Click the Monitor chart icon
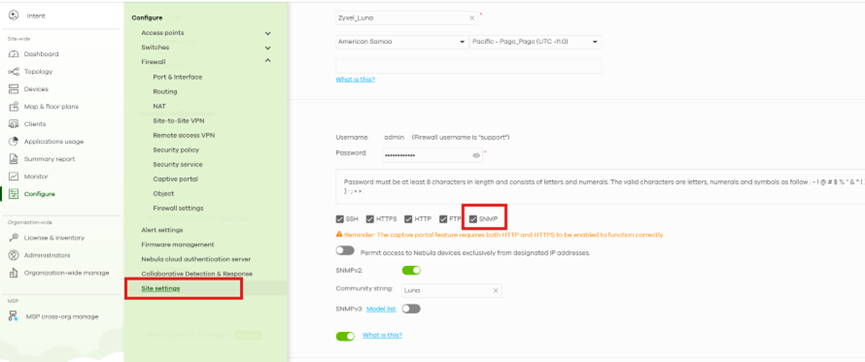 point(14,177)
